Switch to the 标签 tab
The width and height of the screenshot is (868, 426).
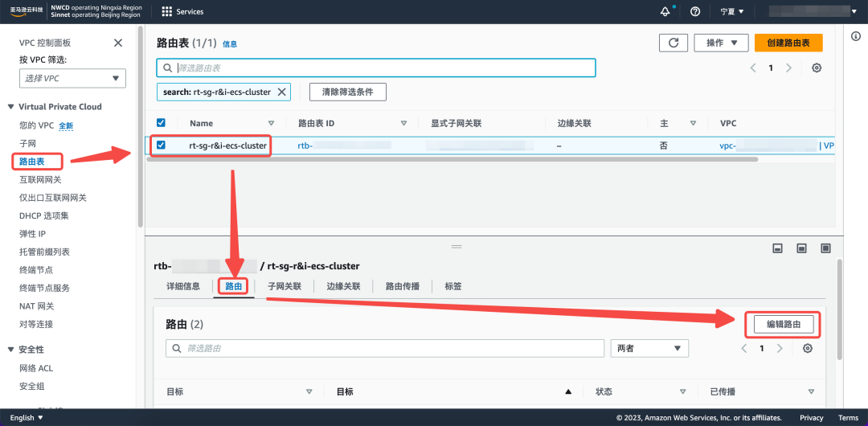click(x=453, y=286)
